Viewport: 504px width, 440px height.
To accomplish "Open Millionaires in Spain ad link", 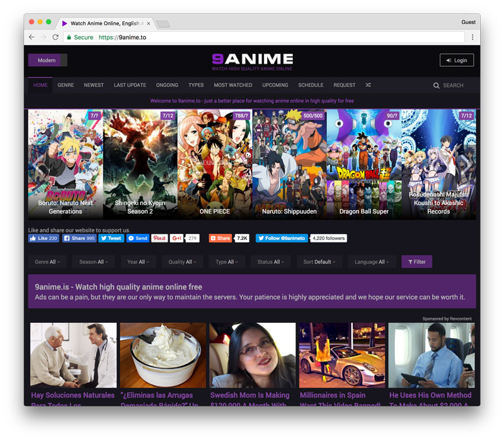I will [x=340, y=399].
